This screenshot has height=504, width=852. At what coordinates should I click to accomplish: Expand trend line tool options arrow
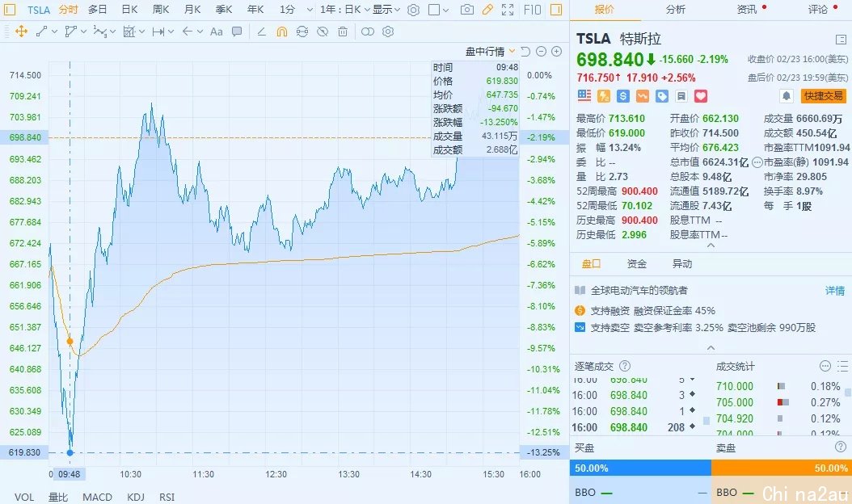pyautogui.click(x=54, y=32)
